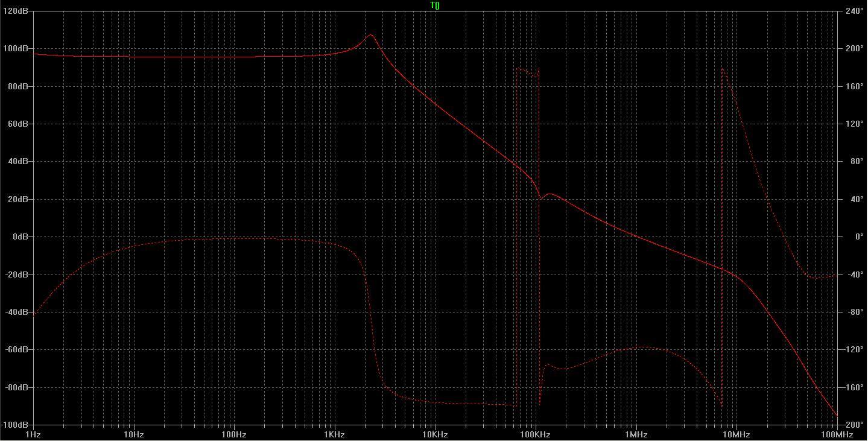Click the 1MHz frequency axis label
This screenshot has height=441, width=868.
(636, 434)
